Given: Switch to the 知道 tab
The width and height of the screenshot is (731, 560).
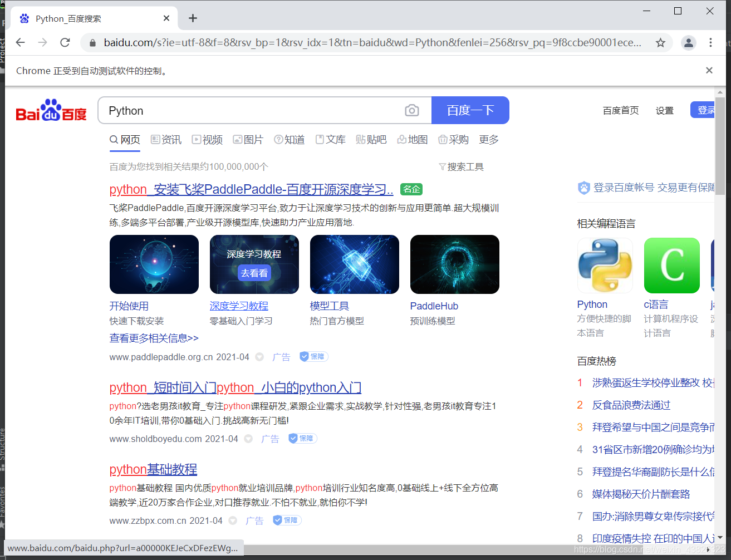Looking at the screenshot, I should pyautogui.click(x=290, y=140).
